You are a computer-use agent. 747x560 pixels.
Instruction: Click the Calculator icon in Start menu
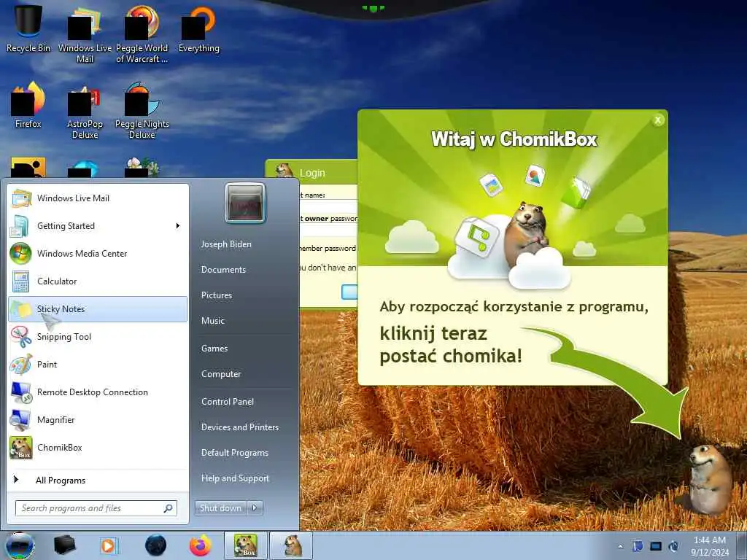coord(21,281)
